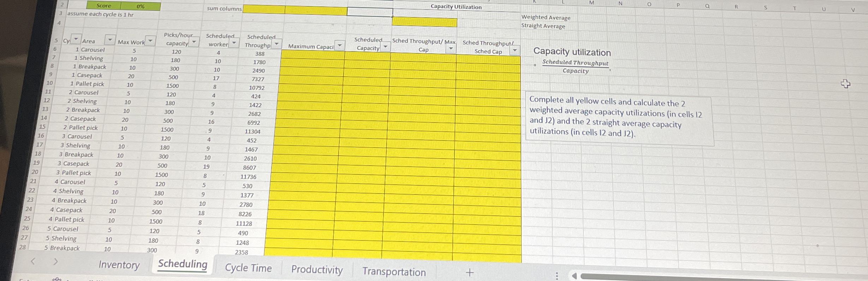Select the column N header
868x281 pixels.
620,4
